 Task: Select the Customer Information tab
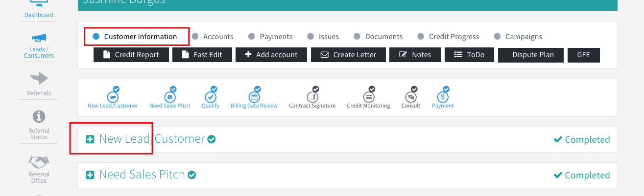(135, 37)
